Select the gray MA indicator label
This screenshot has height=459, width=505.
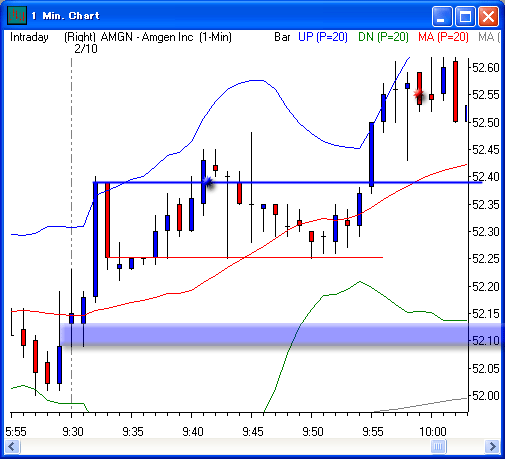pyautogui.click(x=489, y=37)
